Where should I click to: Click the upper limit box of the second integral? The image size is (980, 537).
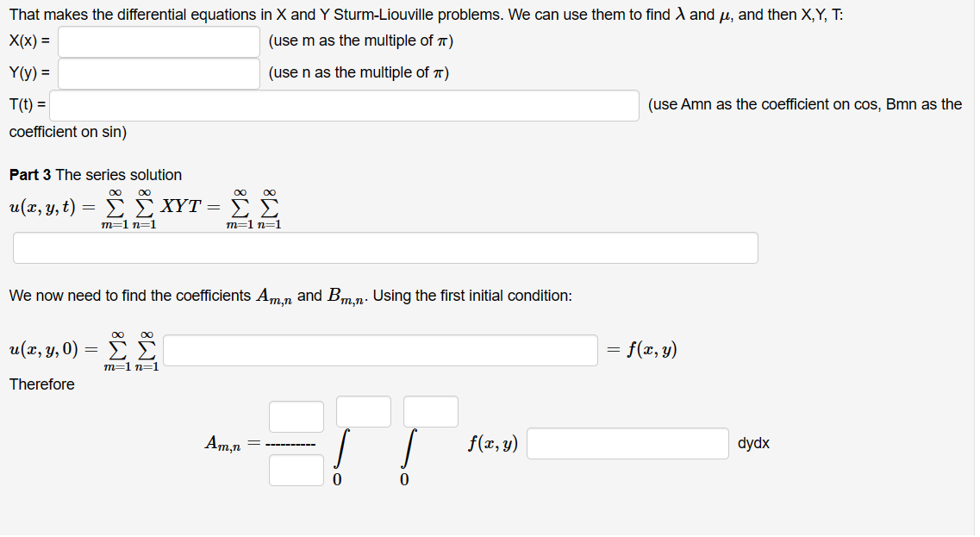(430, 411)
